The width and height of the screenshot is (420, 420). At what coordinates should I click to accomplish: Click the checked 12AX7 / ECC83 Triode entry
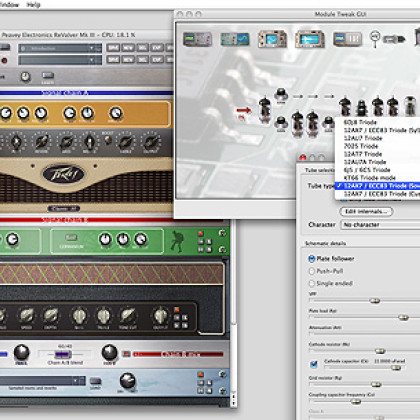point(378,186)
